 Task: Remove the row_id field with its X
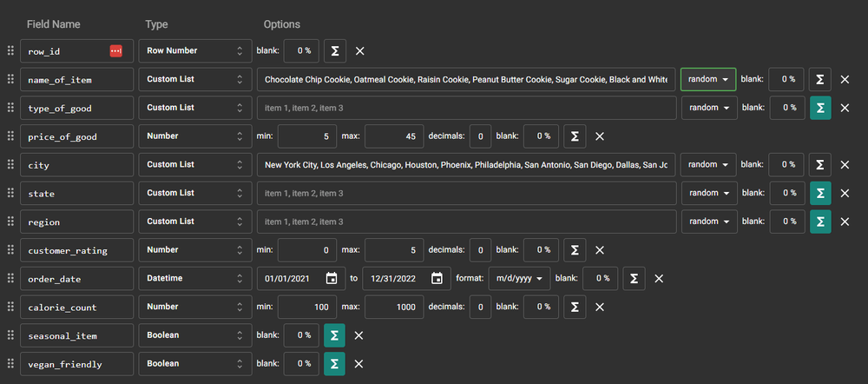tap(360, 51)
